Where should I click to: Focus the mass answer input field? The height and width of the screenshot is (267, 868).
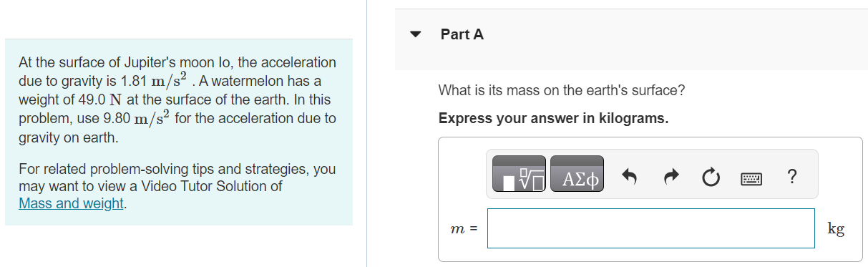pyautogui.click(x=650, y=228)
